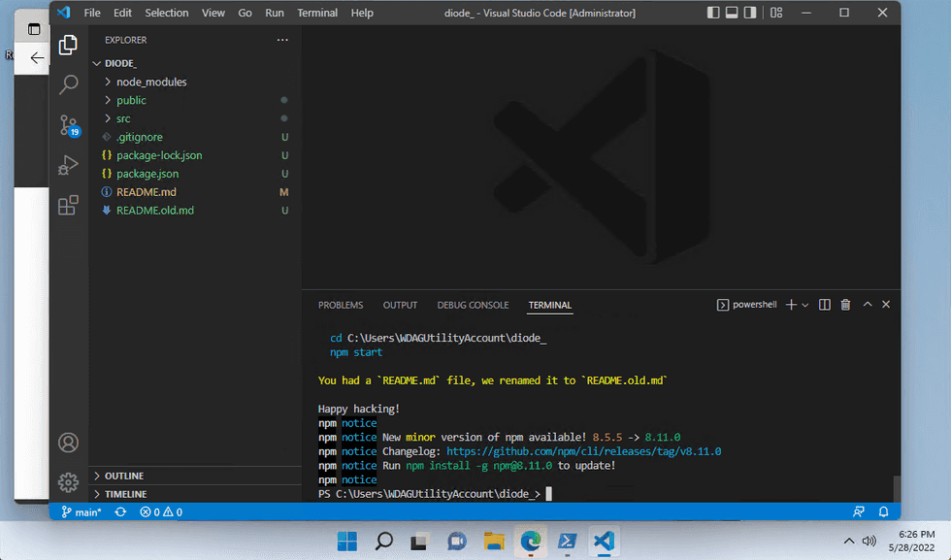Open package.json file
The width and height of the screenshot is (951, 560).
pos(195,174)
